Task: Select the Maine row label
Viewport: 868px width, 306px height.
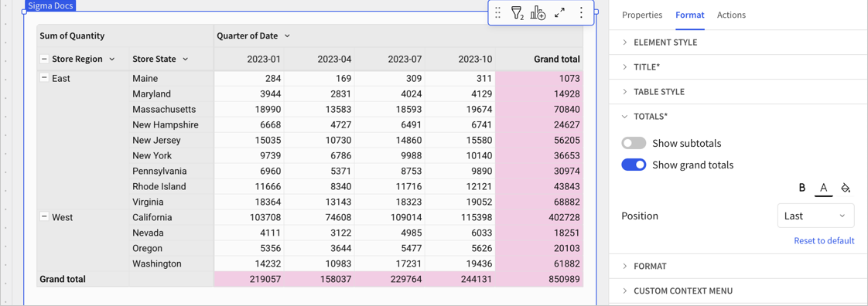Action: pos(145,79)
